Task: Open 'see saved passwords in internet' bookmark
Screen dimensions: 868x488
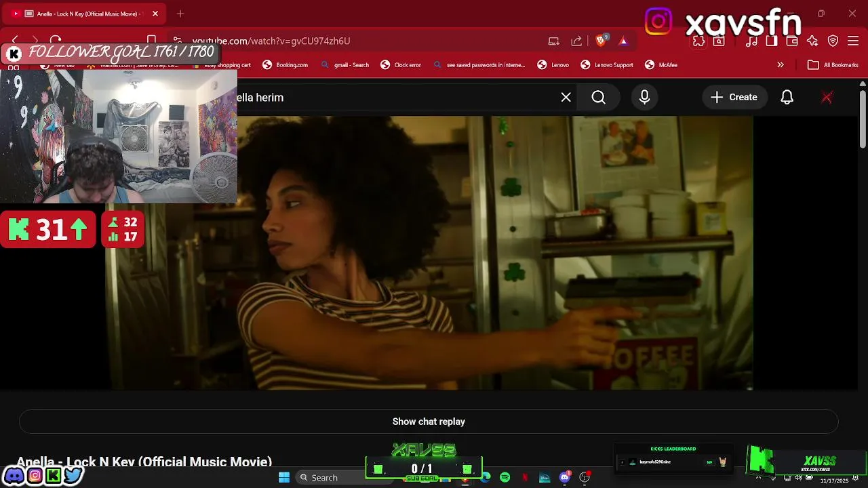Action: [479, 65]
